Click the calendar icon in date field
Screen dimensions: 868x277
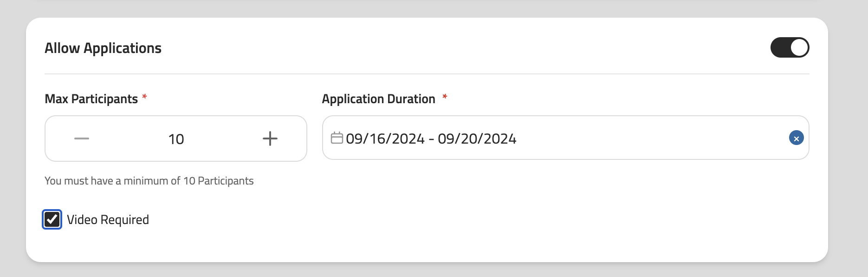(x=337, y=138)
